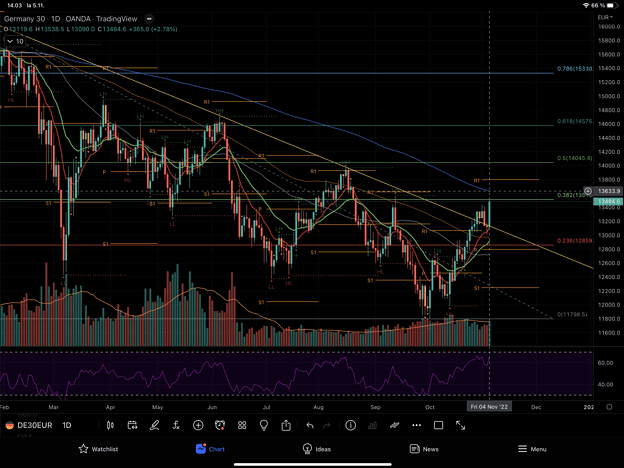The width and height of the screenshot is (624, 468).
Task: Click the 13633.9 price label on axis
Action: [x=604, y=190]
